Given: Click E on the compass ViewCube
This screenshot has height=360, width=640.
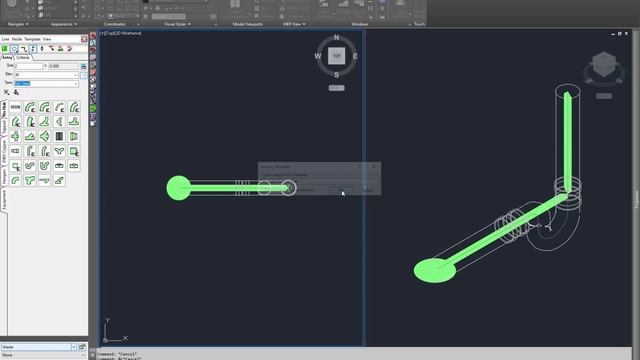Looking at the screenshot, I should pos(355,56).
